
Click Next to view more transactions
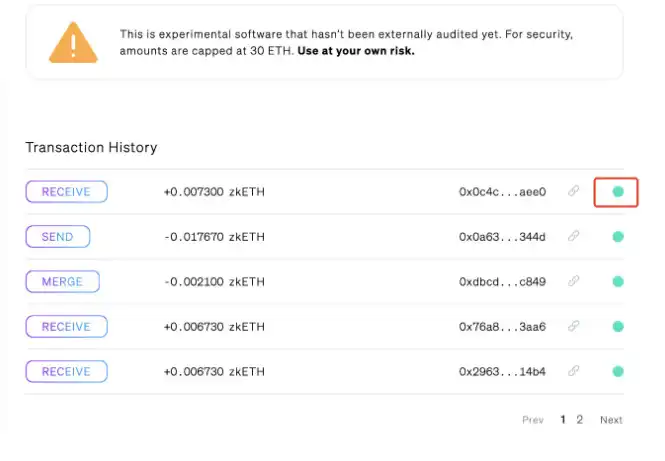611,420
